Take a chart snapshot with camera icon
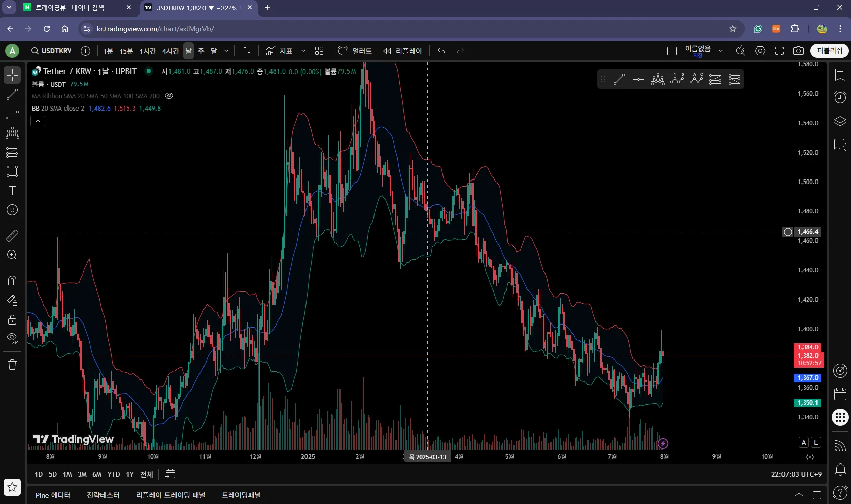851x504 pixels. [x=798, y=51]
